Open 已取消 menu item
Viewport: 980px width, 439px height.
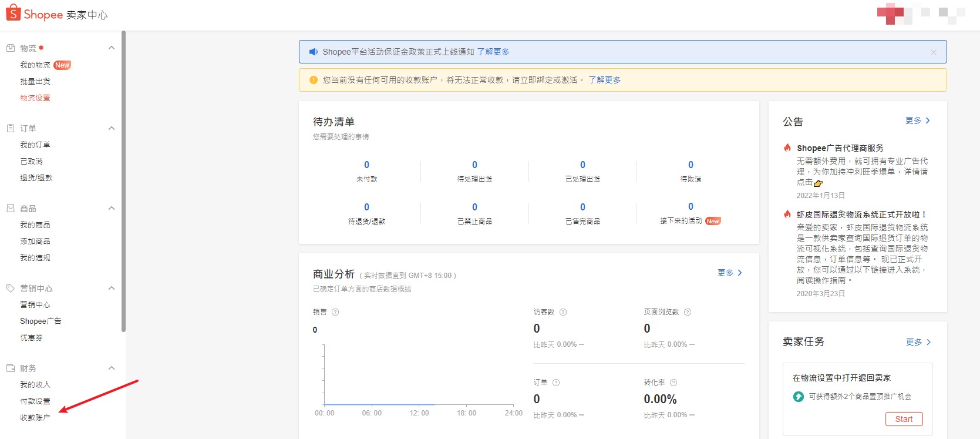pyautogui.click(x=31, y=161)
